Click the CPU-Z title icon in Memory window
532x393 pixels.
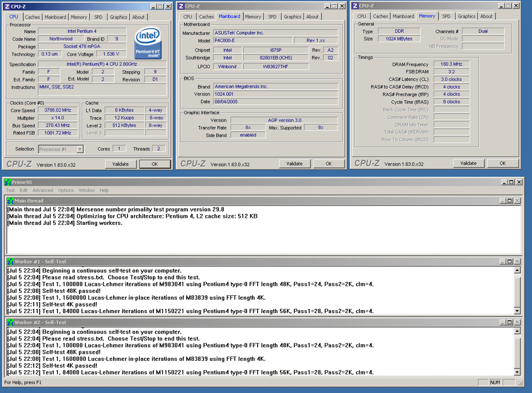pyautogui.click(x=355, y=6)
